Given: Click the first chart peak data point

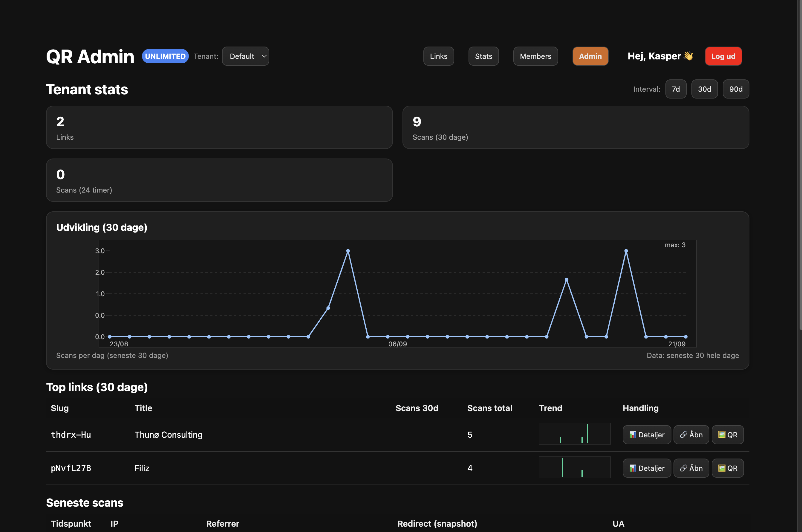Looking at the screenshot, I should click(x=348, y=251).
